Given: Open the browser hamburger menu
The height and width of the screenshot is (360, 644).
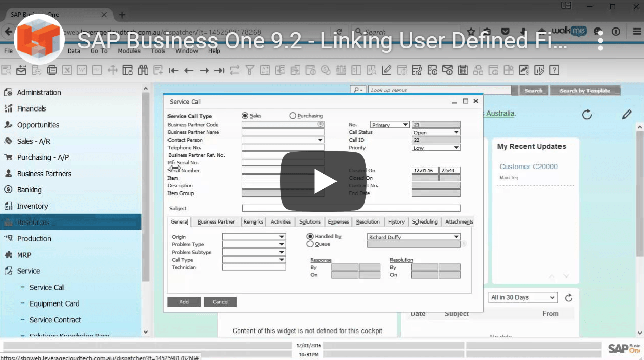Looking at the screenshot, I should 637,32.
